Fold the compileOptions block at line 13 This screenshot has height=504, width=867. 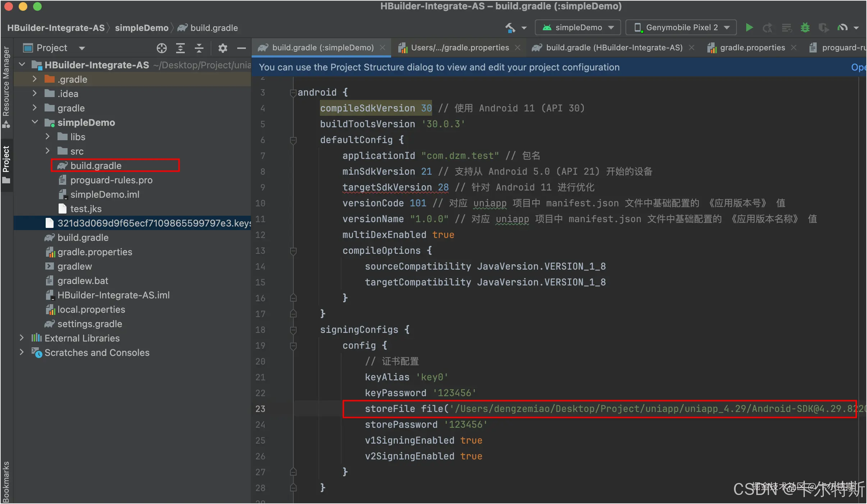tap(293, 251)
